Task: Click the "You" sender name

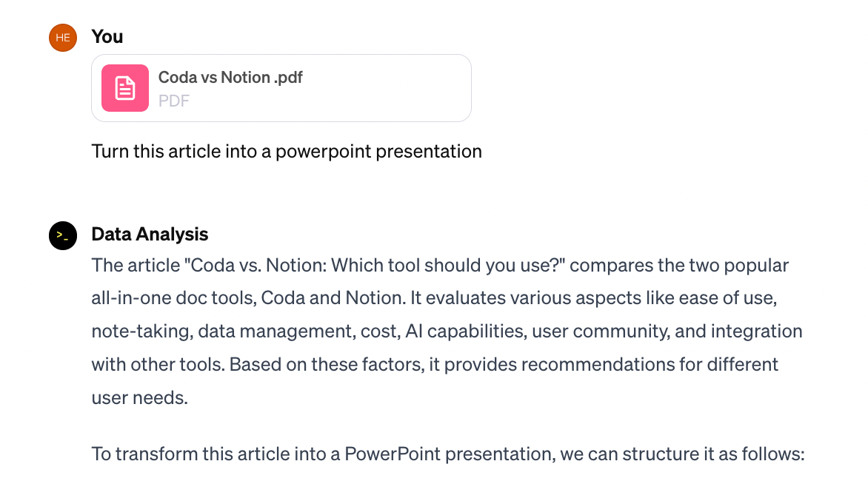Action: point(107,36)
